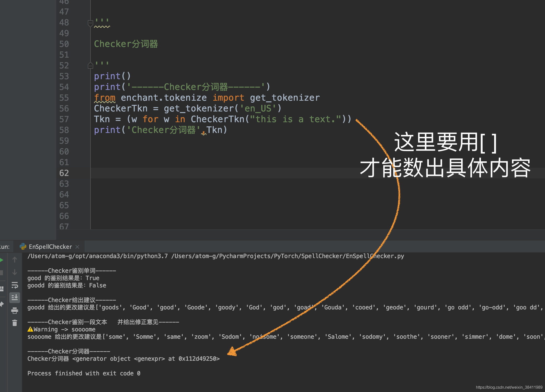The image size is (545, 392).
Task: Click the 'CheckerTkn' variable on line 56
Action: coord(121,109)
